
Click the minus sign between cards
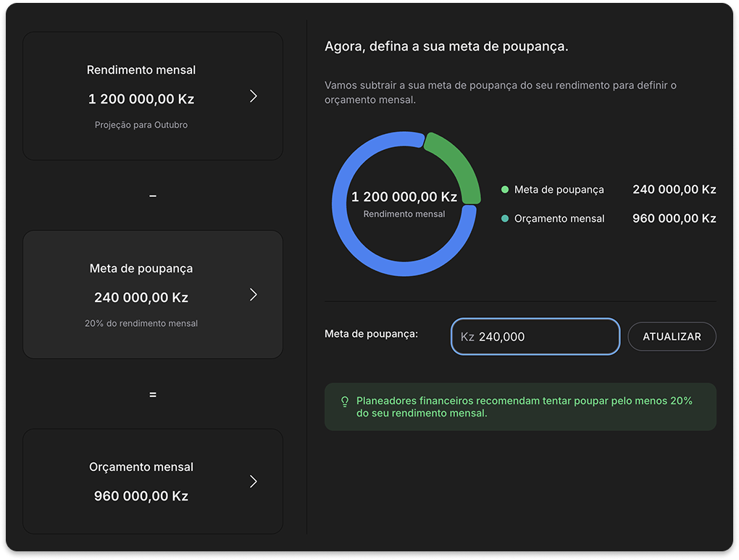click(x=153, y=196)
